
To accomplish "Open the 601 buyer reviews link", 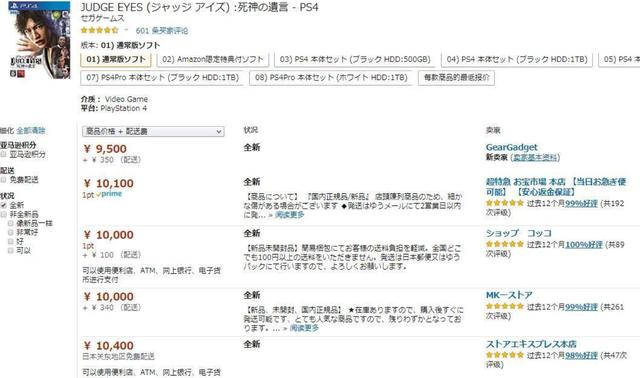I will click(162, 31).
